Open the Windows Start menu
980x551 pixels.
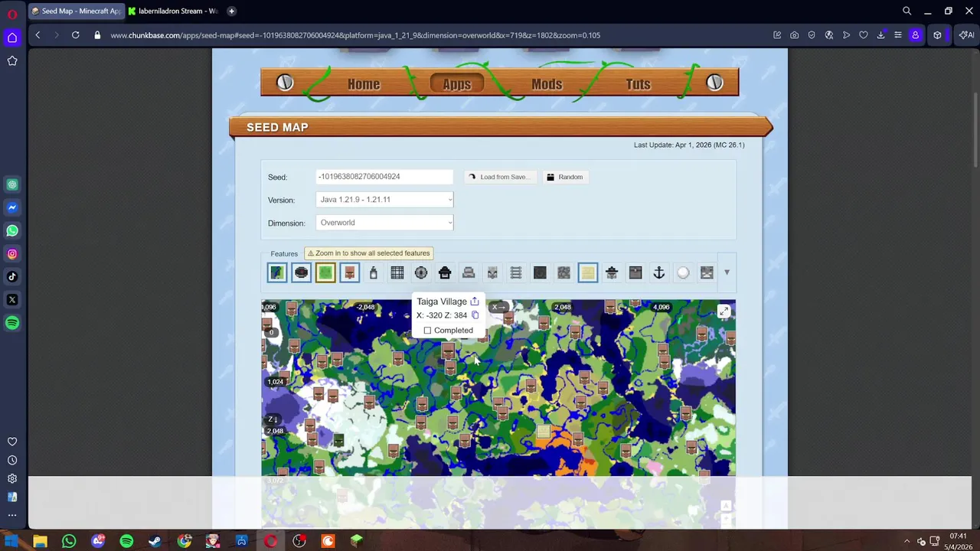click(11, 541)
